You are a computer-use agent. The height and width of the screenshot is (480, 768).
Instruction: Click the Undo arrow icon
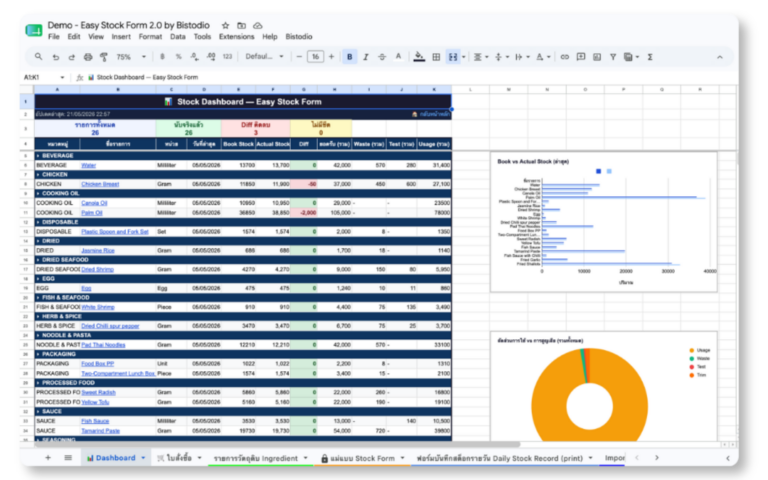pos(55,57)
